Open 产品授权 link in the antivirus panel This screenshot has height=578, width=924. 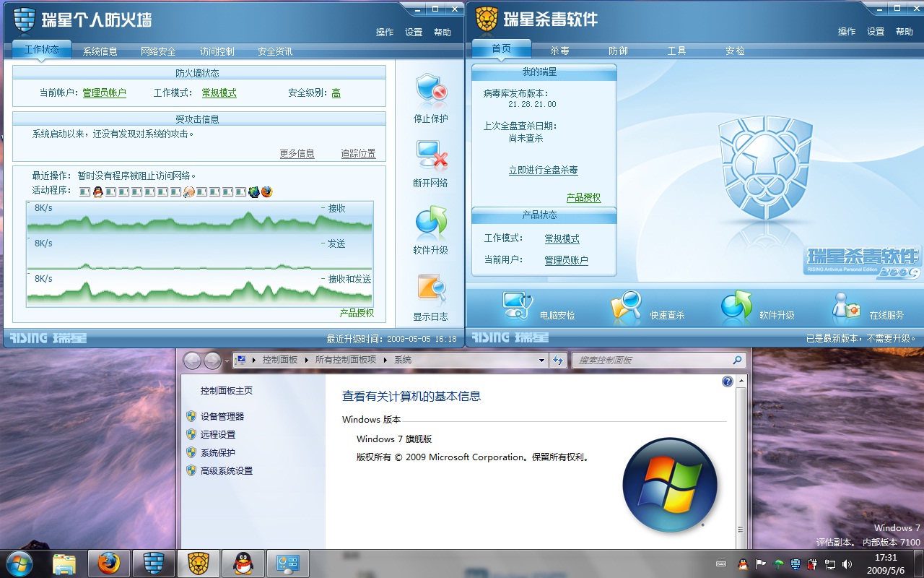coord(583,197)
